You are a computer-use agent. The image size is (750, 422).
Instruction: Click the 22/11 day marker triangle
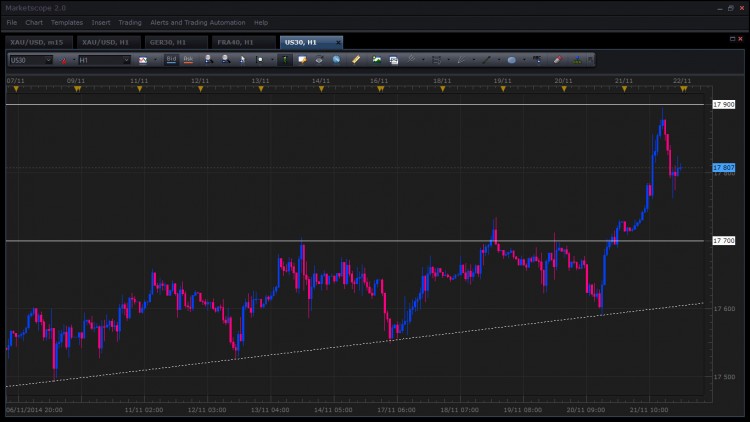tap(684, 89)
